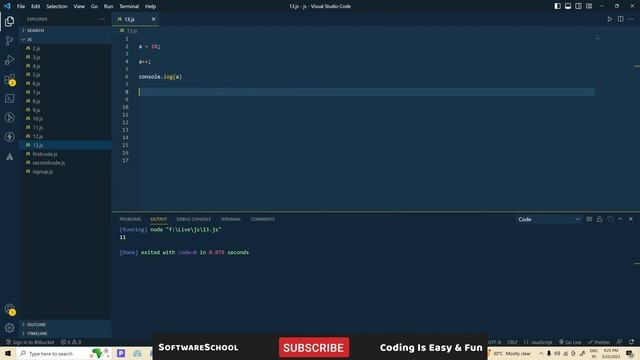Split the editor to the right
Viewport: 640px width, 360px height.
point(620,19)
